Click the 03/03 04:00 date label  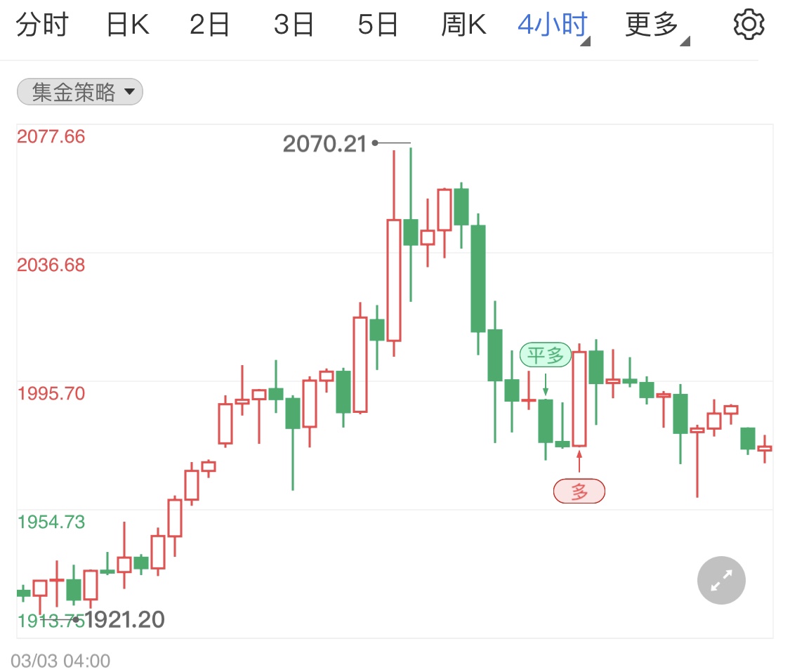(60, 661)
